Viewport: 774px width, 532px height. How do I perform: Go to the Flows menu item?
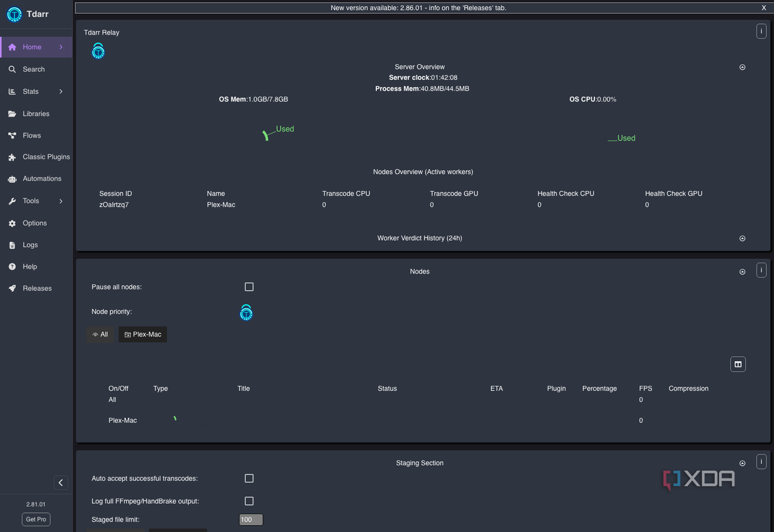tap(36, 136)
